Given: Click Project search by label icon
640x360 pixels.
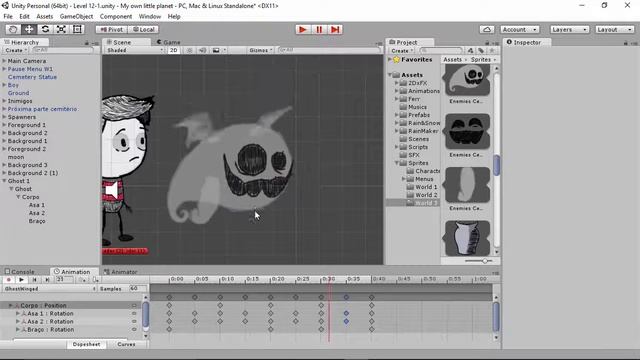Looking at the screenshot, I should [x=481, y=51].
